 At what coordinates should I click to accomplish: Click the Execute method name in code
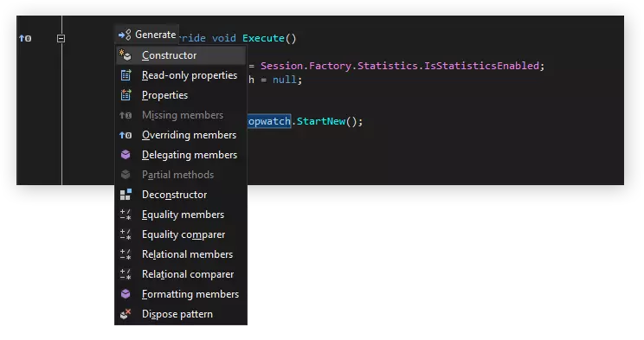[263, 38]
